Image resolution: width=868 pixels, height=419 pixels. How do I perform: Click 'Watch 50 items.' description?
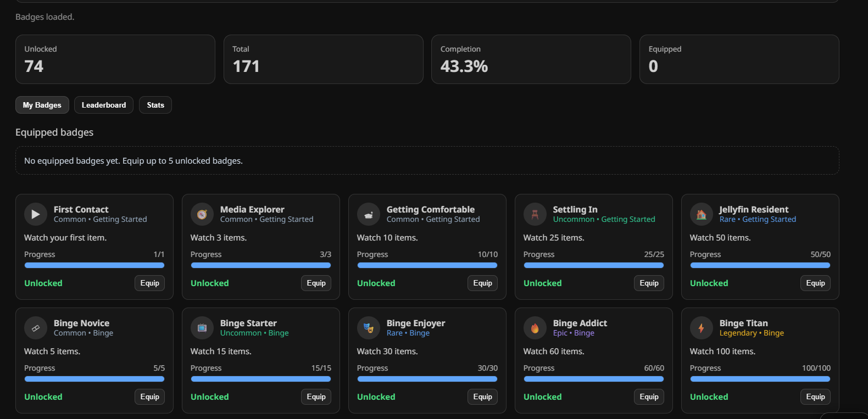click(720, 238)
